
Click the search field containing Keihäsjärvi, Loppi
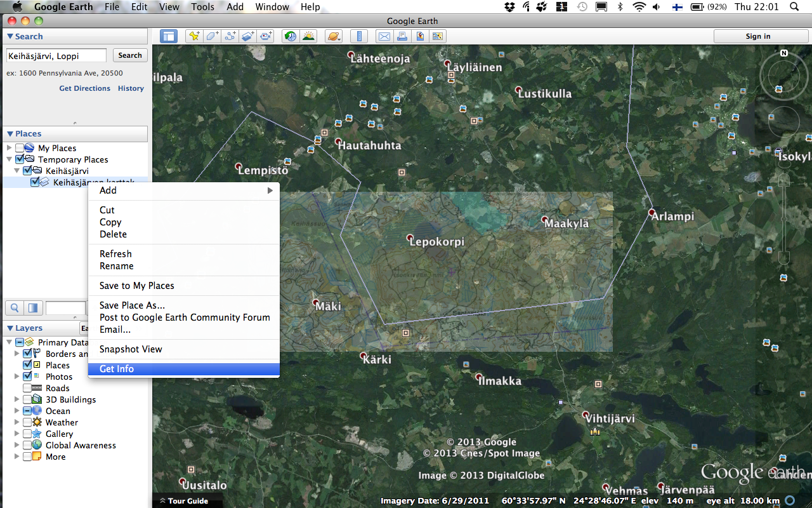(x=56, y=56)
